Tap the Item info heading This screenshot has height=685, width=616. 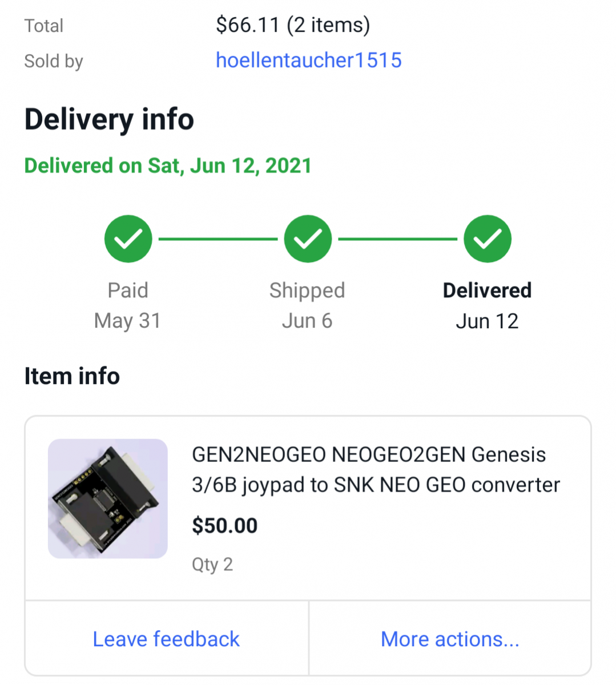click(72, 376)
